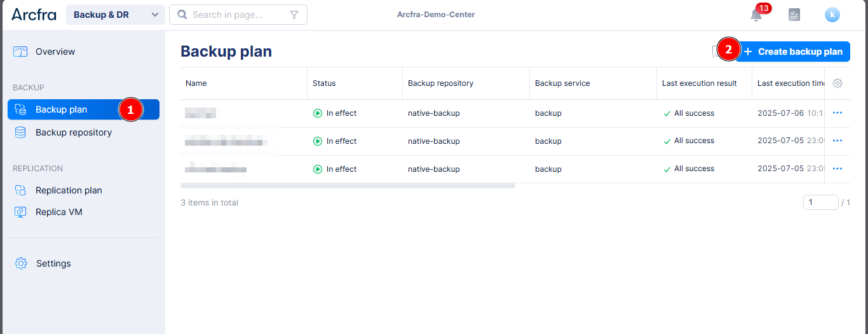
Task: Click the user avatar icon
Action: click(832, 15)
